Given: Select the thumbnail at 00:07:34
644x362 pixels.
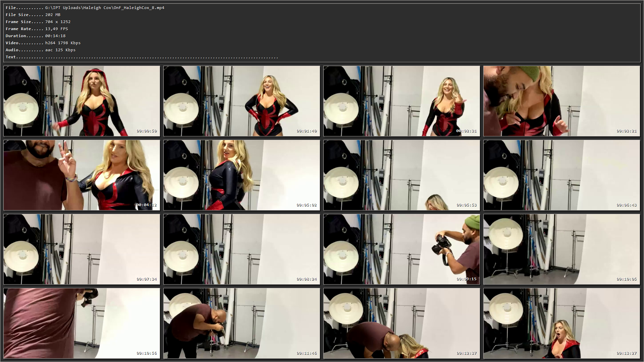Looking at the screenshot, I should point(82,249).
